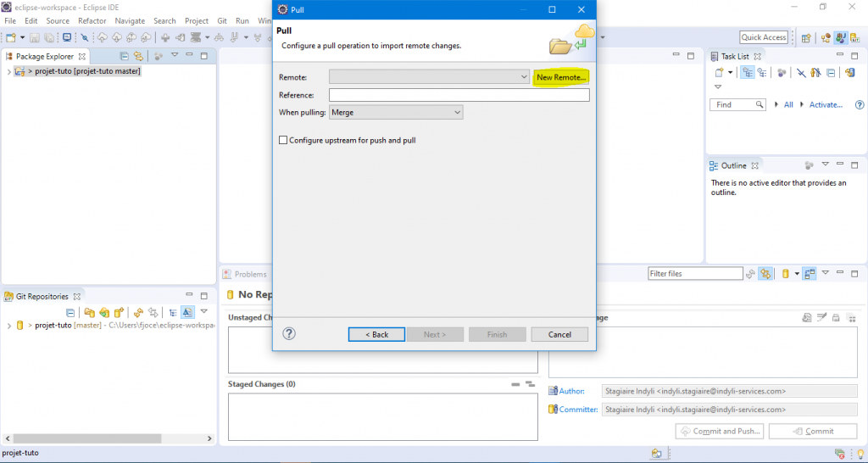Collapse all in Package Explorer

point(124,56)
